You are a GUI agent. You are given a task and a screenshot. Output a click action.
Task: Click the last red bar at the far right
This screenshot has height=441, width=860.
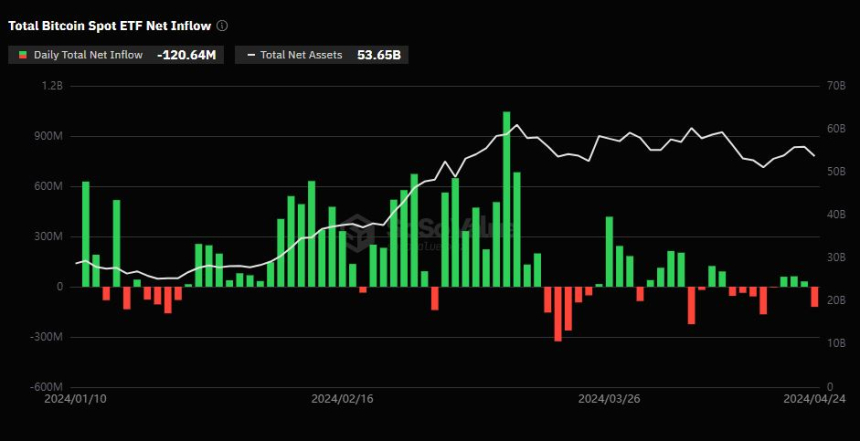(x=814, y=296)
